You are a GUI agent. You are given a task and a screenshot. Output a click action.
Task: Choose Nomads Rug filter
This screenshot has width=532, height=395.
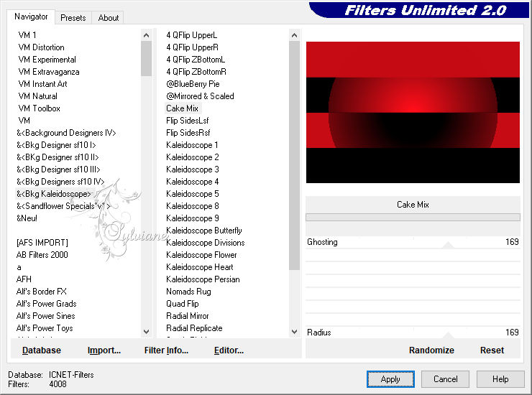pos(188,292)
